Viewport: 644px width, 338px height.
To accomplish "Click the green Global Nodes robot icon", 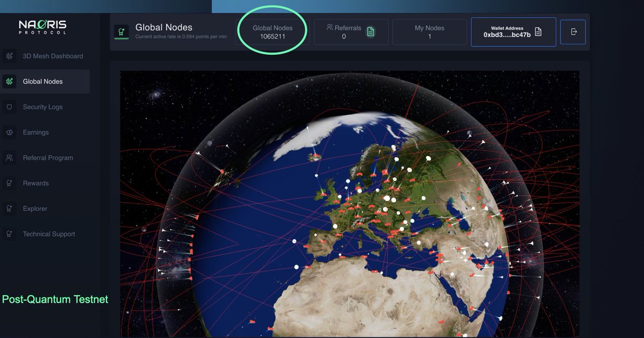I will coord(121,32).
